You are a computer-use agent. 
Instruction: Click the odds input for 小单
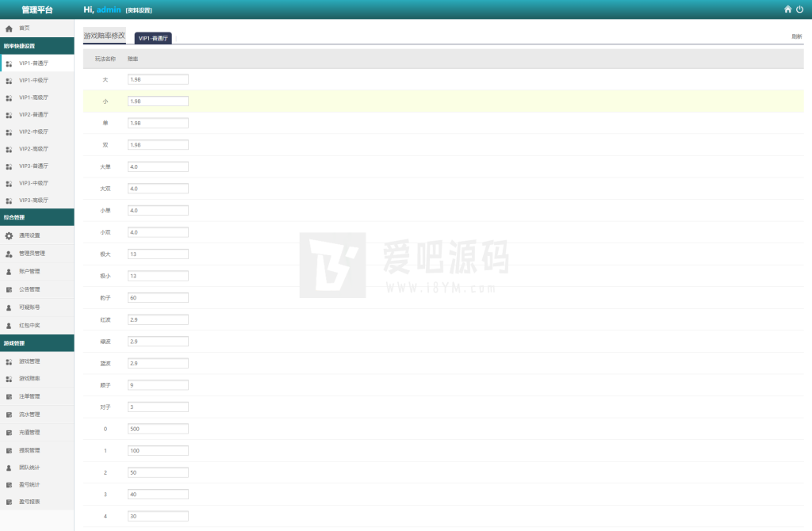[158, 210]
